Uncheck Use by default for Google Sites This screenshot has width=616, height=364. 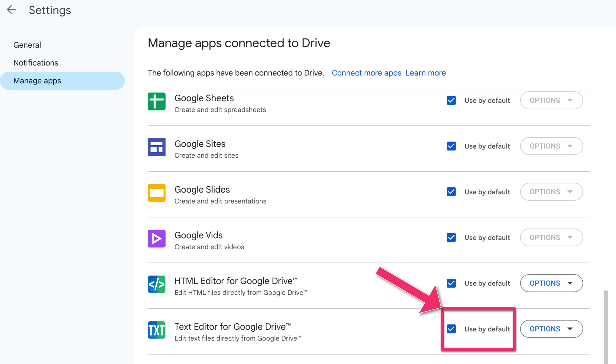(451, 146)
